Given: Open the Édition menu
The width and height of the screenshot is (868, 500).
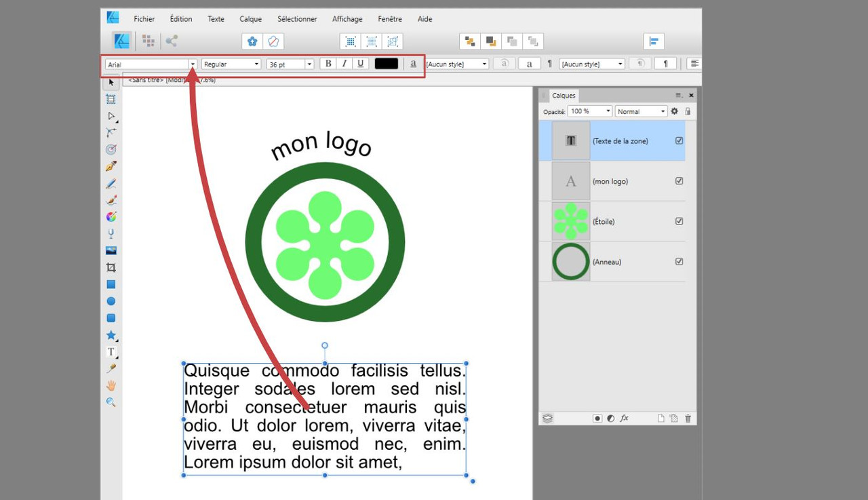Looking at the screenshot, I should pos(181,19).
